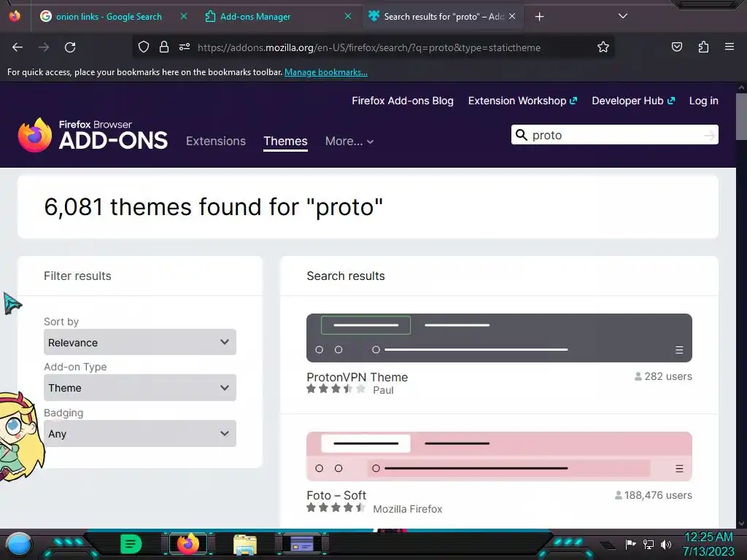Open the purple window app on taskbar
Screen dimensions: 747x560
click(302, 544)
